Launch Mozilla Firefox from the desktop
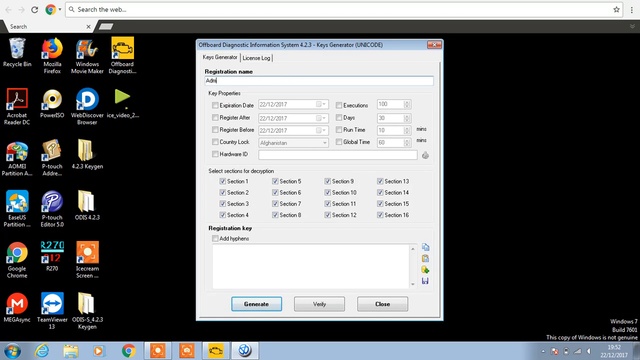Screen dimensions: 640x360 tap(52, 56)
